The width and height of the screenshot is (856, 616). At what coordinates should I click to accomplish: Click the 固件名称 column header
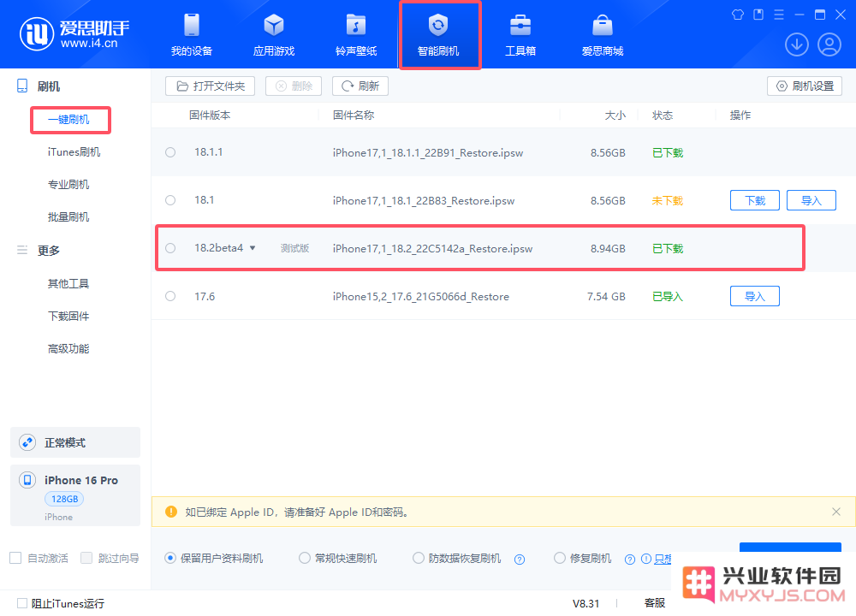[354, 115]
